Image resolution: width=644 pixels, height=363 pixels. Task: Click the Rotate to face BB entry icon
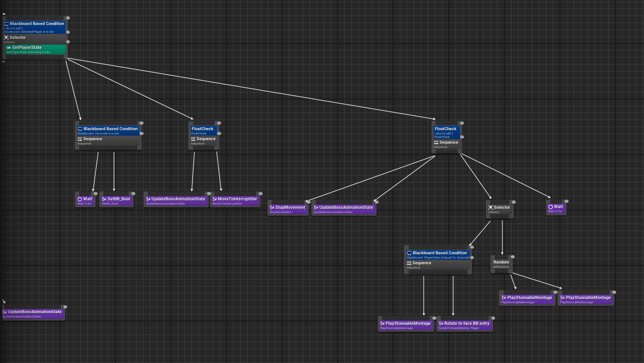click(x=441, y=324)
